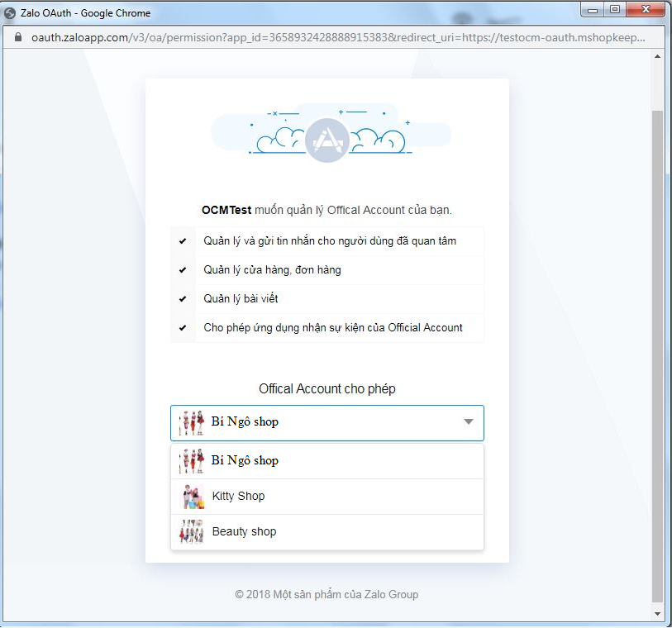Click 'Quản lý và gửi tin nhắn' permission text
The width and height of the screenshot is (672, 628).
tap(330, 241)
